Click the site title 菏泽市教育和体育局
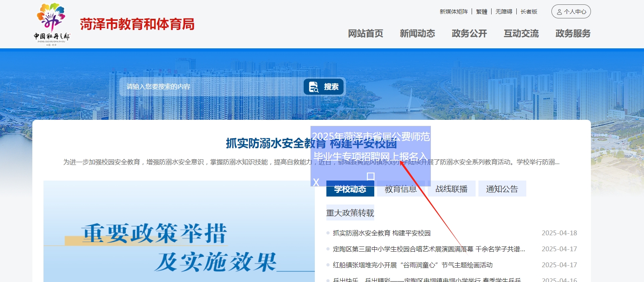 point(137,24)
